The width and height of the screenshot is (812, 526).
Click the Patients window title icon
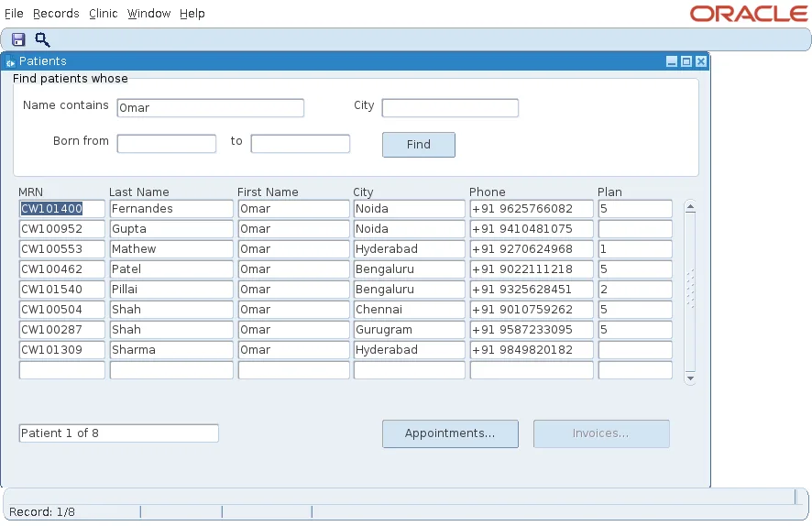pyautogui.click(x=10, y=62)
